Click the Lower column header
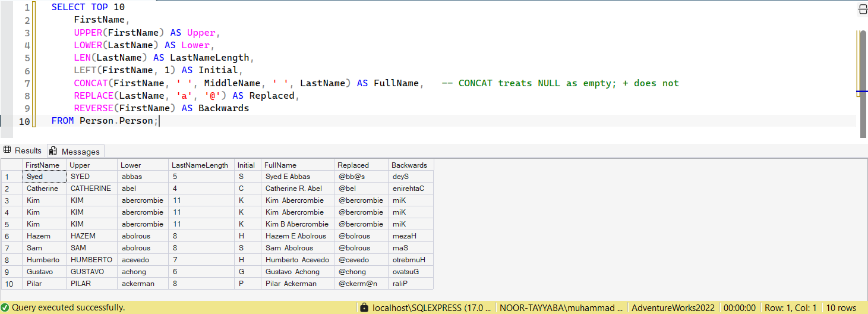The image size is (868, 314). [143, 165]
